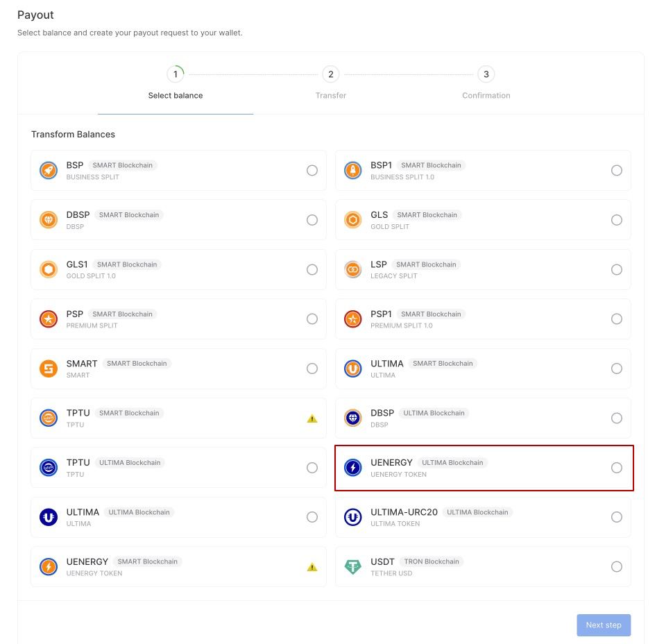657x644 pixels.
Task: Select the ULTIMA Ultima Blockchain radio button
Action: coord(312,517)
